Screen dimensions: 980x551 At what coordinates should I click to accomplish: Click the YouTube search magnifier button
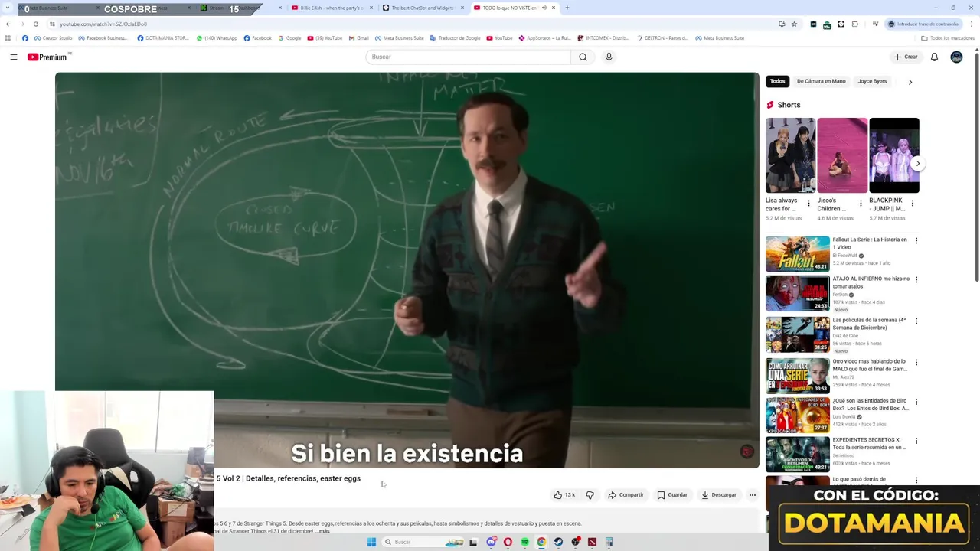(583, 57)
